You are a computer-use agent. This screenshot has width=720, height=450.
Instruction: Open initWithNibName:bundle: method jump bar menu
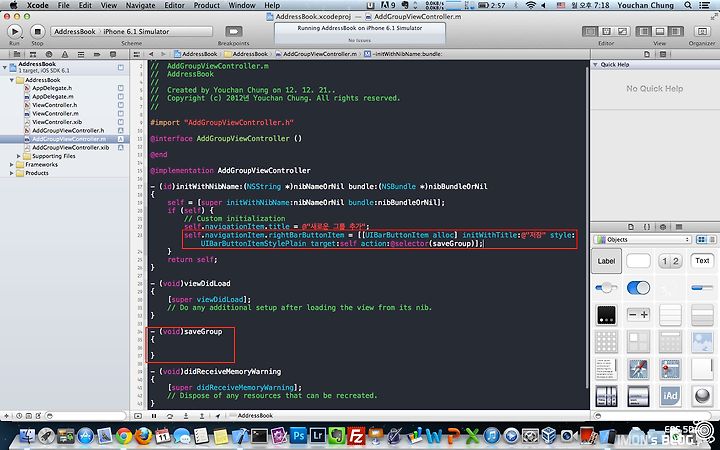tap(403, 54)
